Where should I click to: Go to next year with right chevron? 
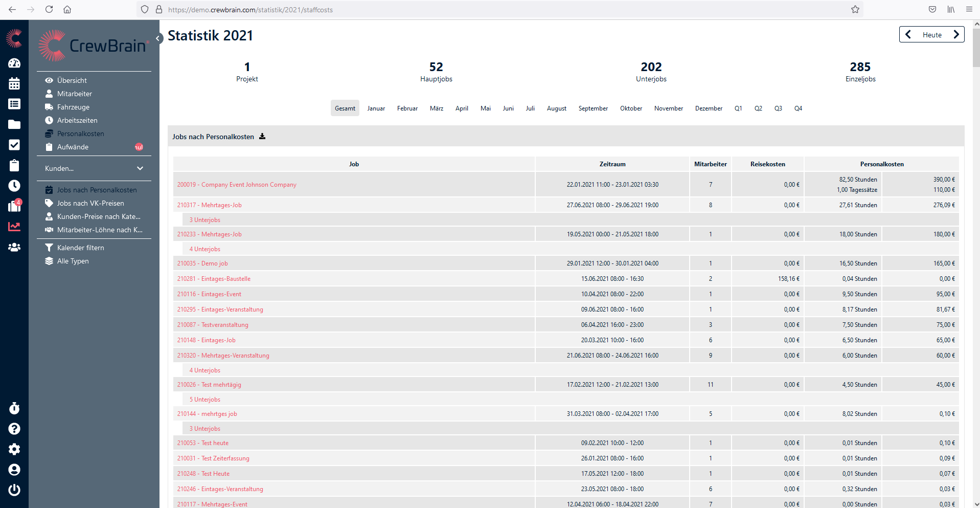956,35
